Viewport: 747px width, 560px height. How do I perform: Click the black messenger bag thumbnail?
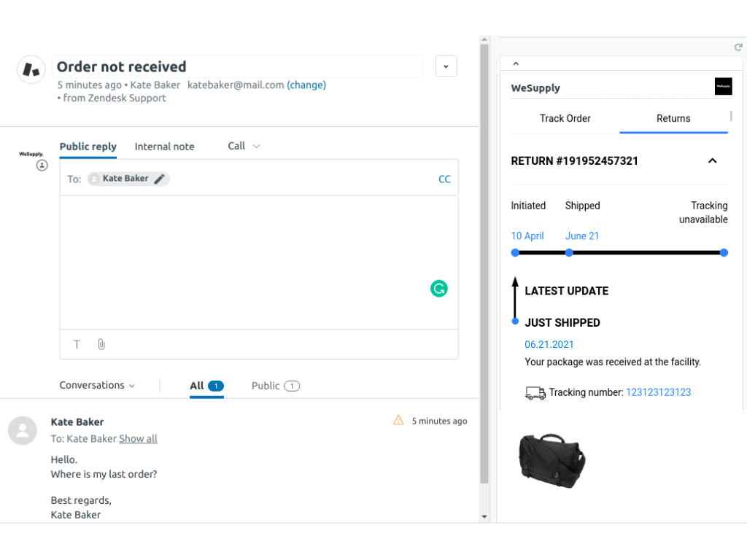[x=551, y=460]
